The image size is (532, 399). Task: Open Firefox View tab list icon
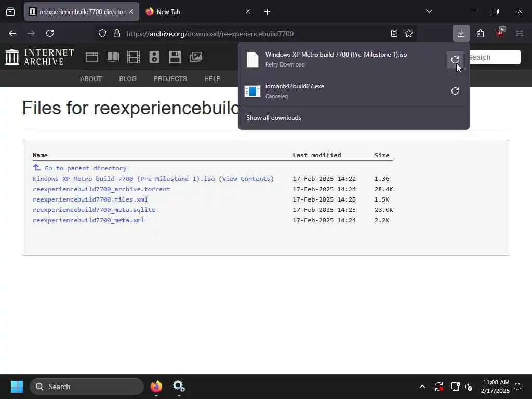10,11
